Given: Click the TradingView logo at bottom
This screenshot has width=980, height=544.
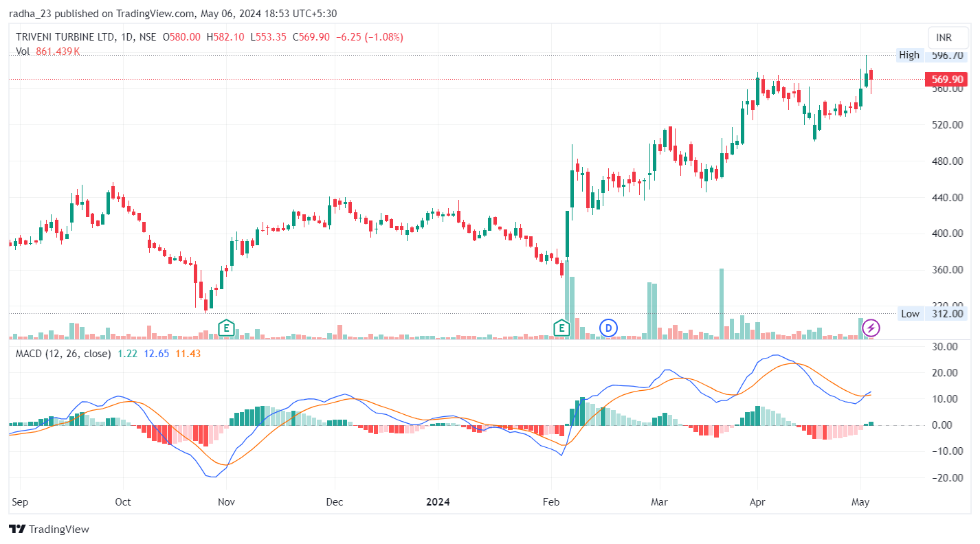Looking at the screenshot, I should coord(49,529).
